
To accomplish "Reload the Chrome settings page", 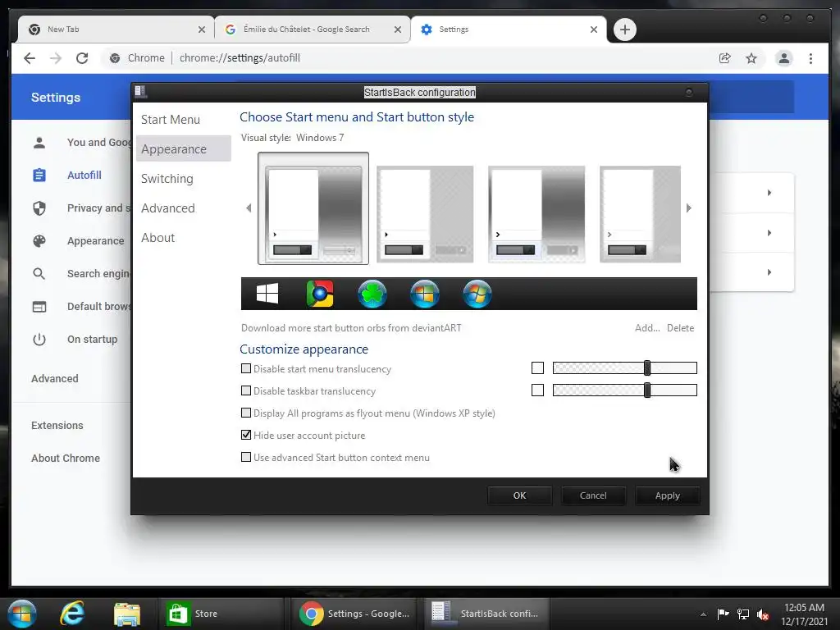I will [82, 58].
